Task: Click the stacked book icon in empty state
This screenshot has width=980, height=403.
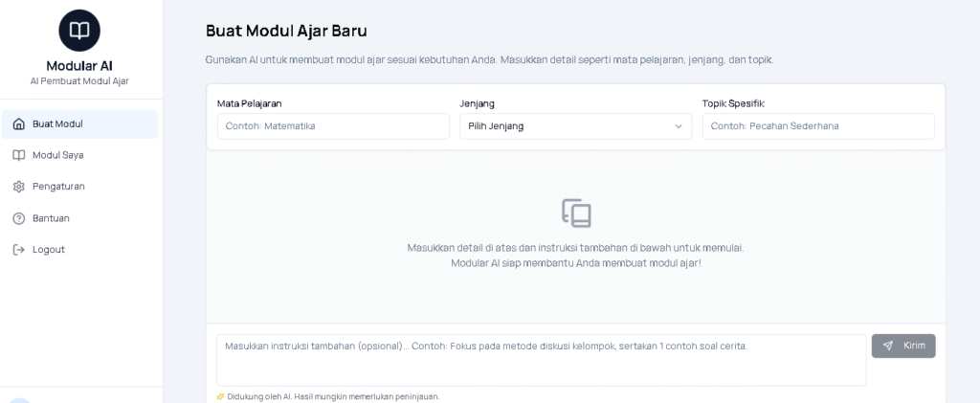Action: [x=575, y=213]
